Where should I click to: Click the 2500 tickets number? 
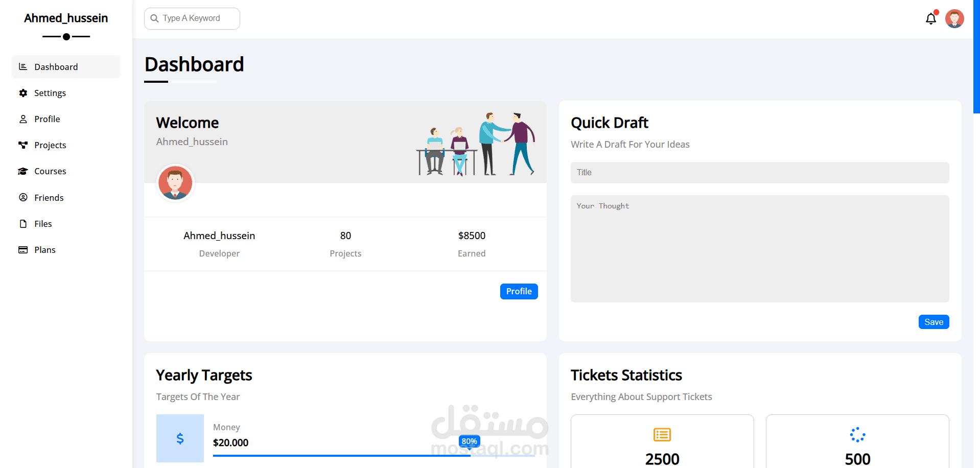point(662,459)
